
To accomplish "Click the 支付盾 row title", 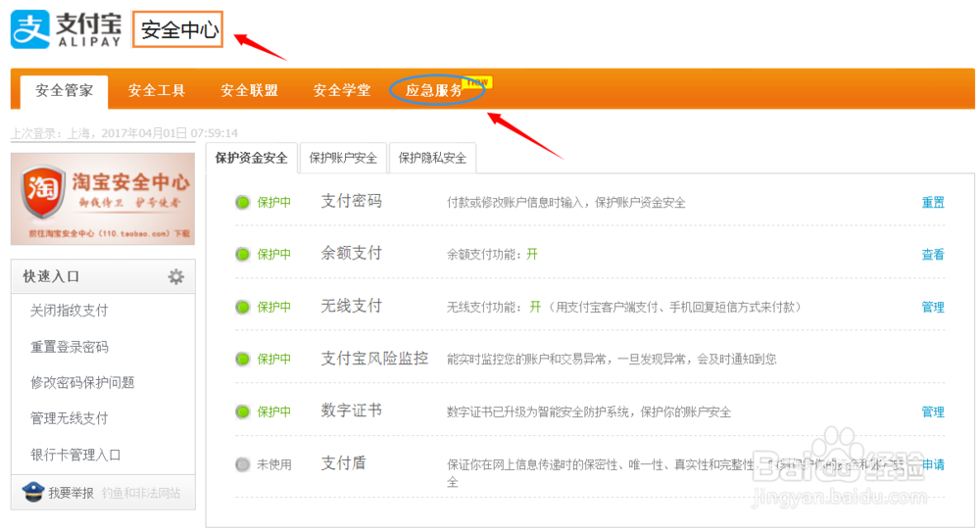I will point(343,462).
